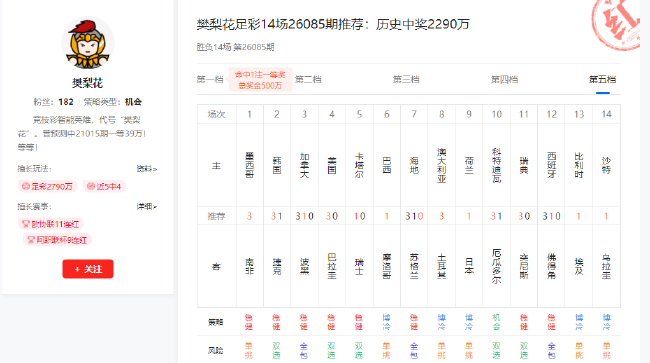Click away team 突尼斯 in match 11

click(x=524, y=266)
